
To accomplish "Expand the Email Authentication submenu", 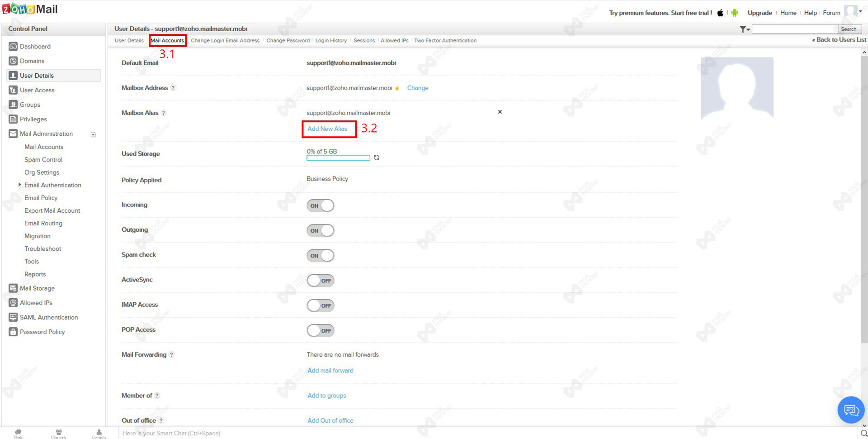I will (19, 185).
